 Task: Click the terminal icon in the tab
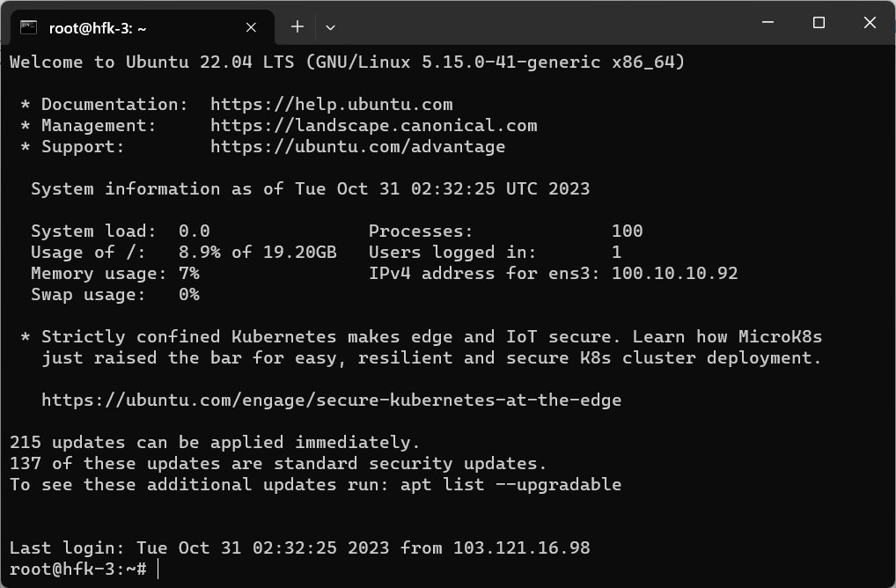[28, 27]
